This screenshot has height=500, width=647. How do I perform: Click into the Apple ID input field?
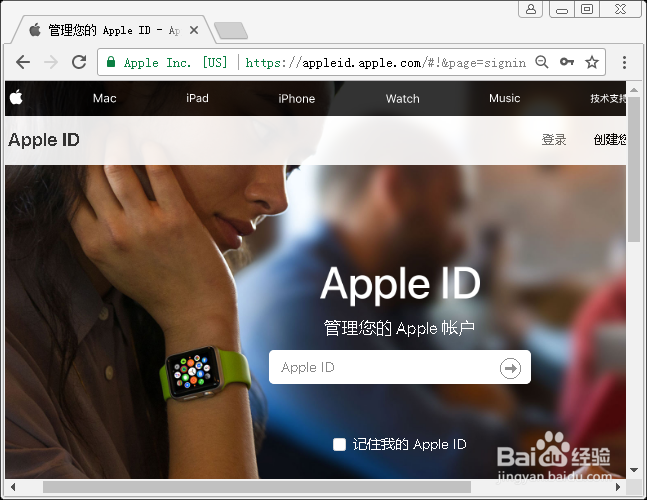(399, 367)
